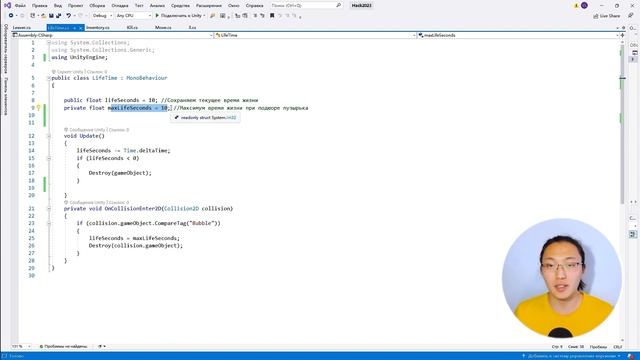Open the Тест menu

(x=139, y=5)
